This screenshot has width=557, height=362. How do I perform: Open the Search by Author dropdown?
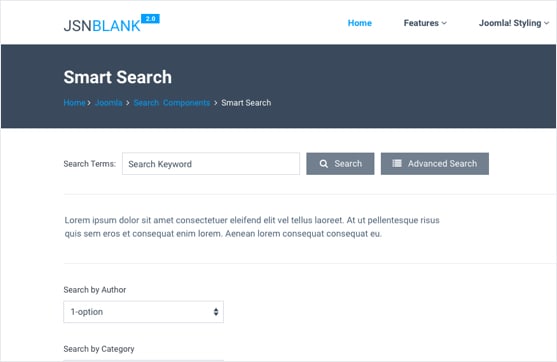tap(144, 312)
